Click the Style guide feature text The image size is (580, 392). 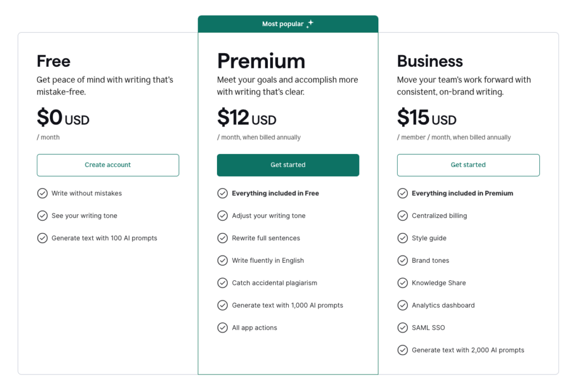[x=429, y=238]
